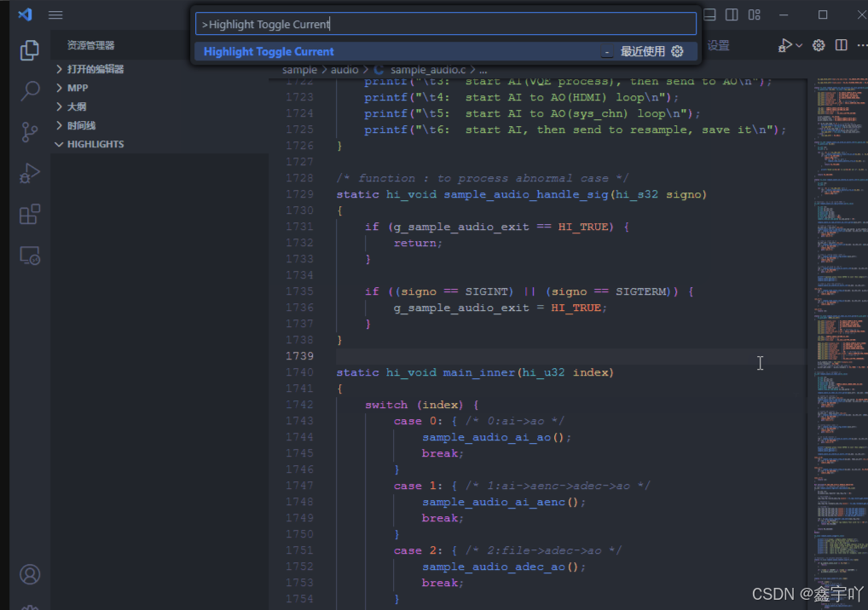Open the Search view in the activity bar
The height and width of the screenshot is (610, 868).
coord(30,90)
